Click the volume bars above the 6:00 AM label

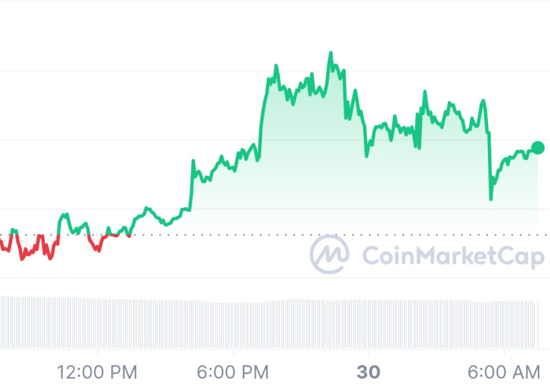coord(505,324)
